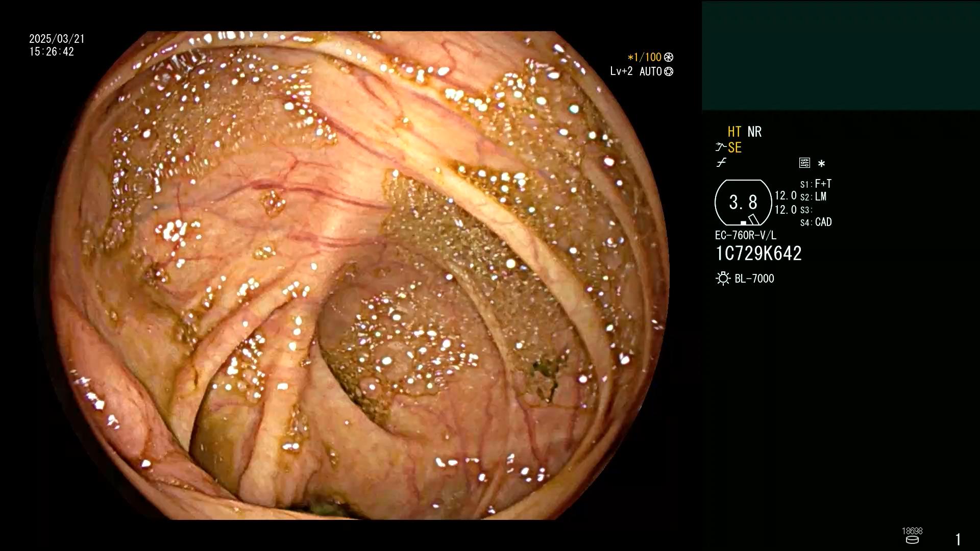Click the BL-7000 light source text
The image size is (980, 551).
pyautogui.click(x=754, y=279)
